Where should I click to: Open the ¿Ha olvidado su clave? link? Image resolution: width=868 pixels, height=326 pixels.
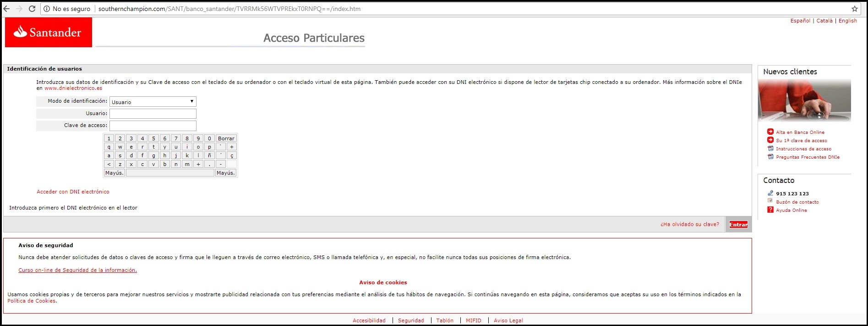pos(689,224)
